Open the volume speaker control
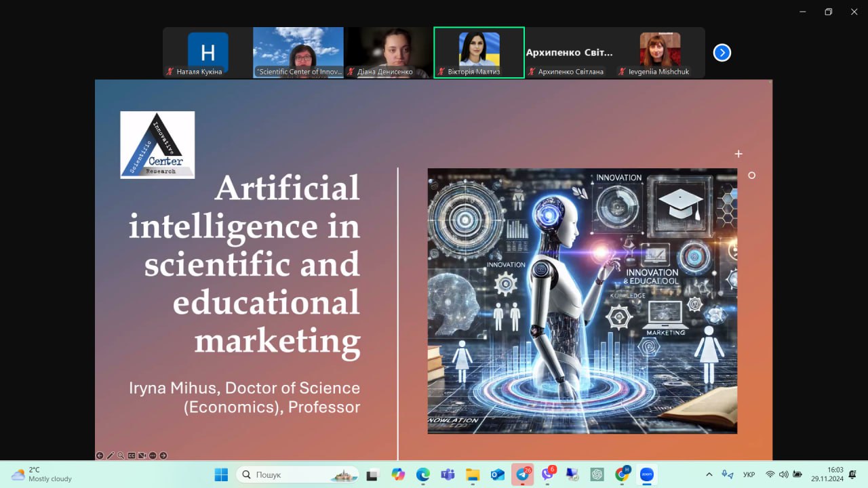Viewport: 868px width, 488px height. (x=784, y=474)
